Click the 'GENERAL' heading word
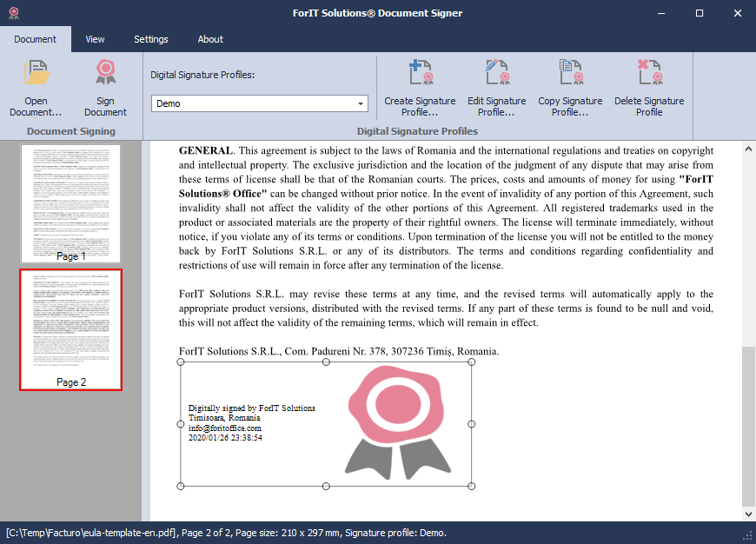The width and height of the screenshot is (756, 544). pyautogui.click(x=206, y=150)
